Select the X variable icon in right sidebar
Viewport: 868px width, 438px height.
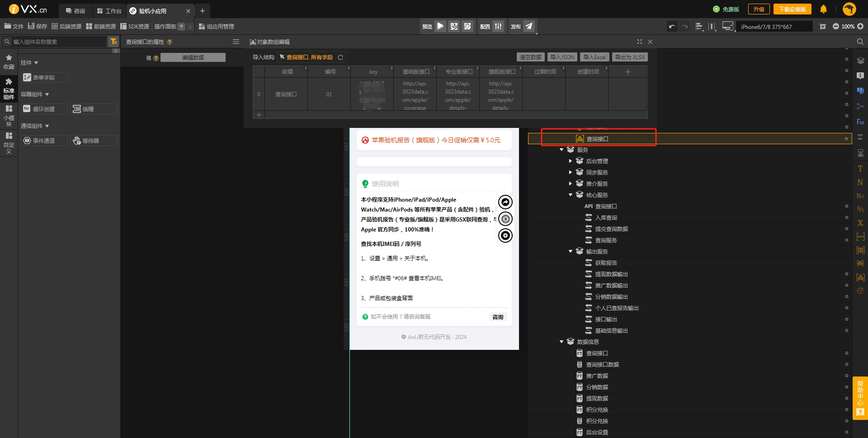pyautogui.click(x=860, y=223)
